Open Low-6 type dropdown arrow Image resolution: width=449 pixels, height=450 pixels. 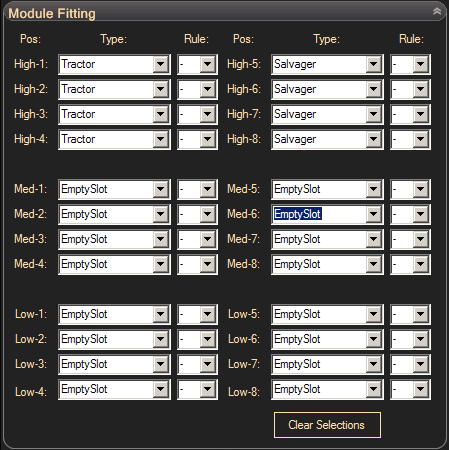[x=374, y=339]
